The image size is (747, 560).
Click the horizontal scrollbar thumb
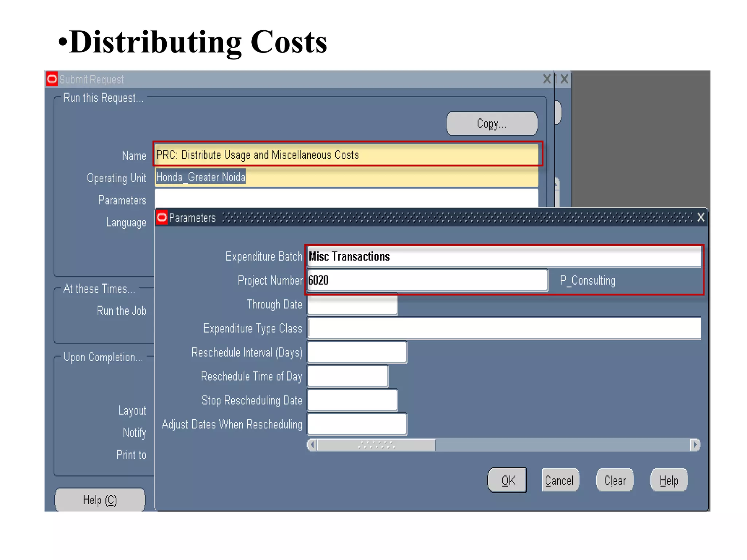pos(376,445)
